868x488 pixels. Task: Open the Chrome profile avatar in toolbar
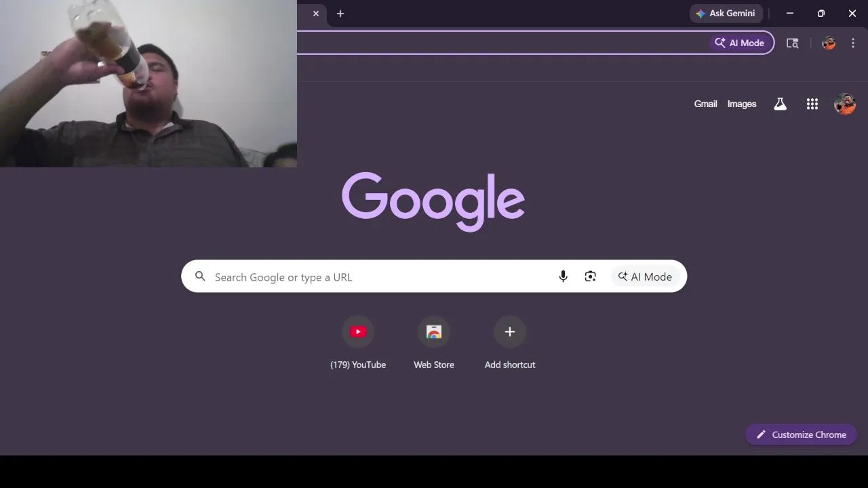point(829,43)
